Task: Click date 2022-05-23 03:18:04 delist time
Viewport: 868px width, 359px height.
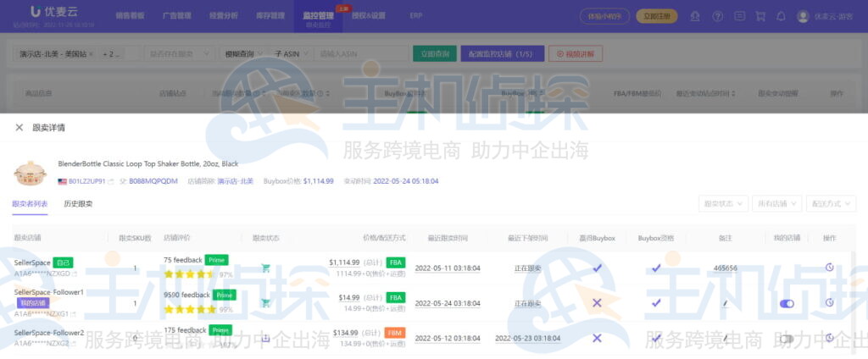Action: pos(527,338)
